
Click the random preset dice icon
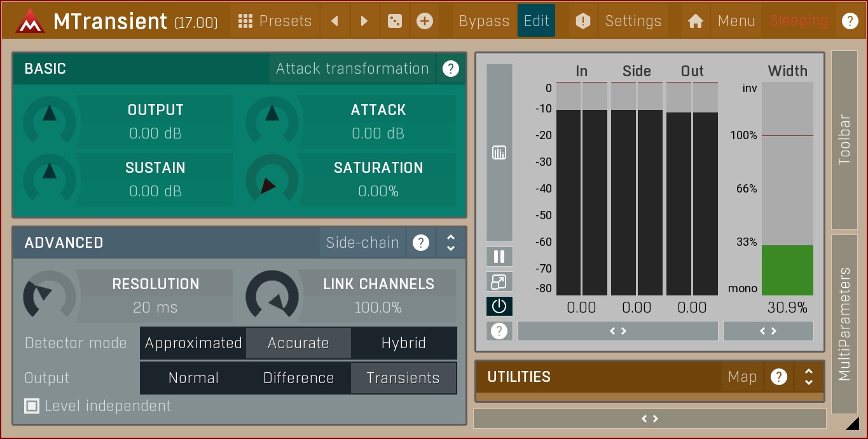[x=394, y=22]
